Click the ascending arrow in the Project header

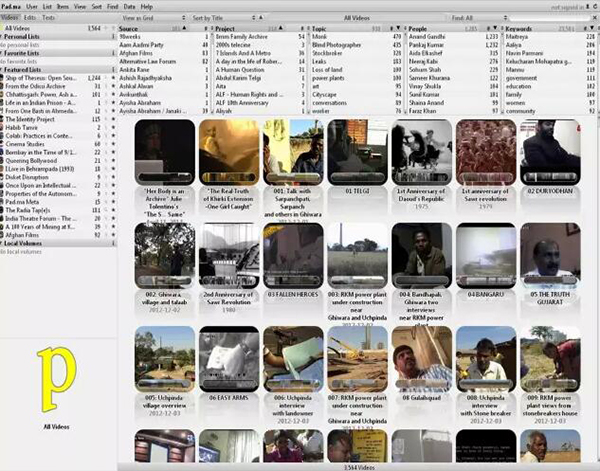(280, 28)
